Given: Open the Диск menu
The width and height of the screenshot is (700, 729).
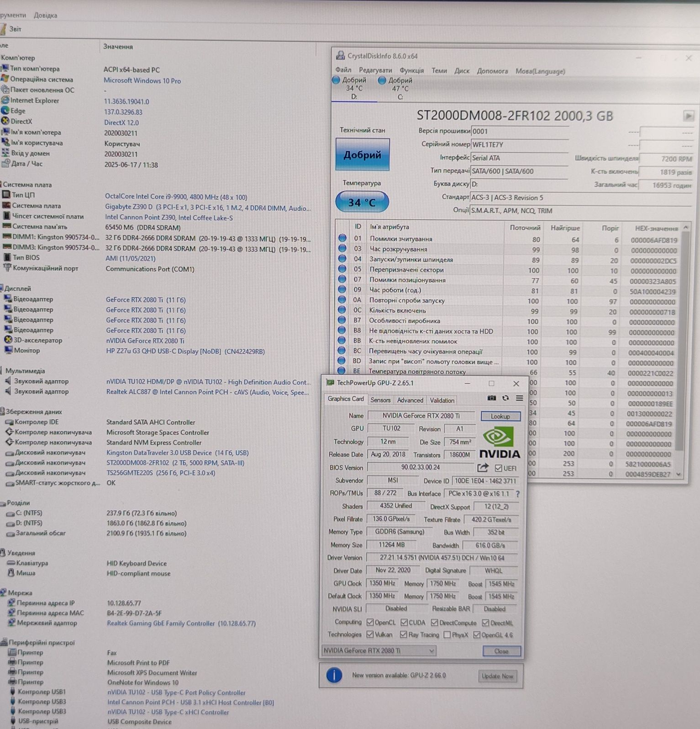Looking at the screenshot, I should (x=462, y=71).
